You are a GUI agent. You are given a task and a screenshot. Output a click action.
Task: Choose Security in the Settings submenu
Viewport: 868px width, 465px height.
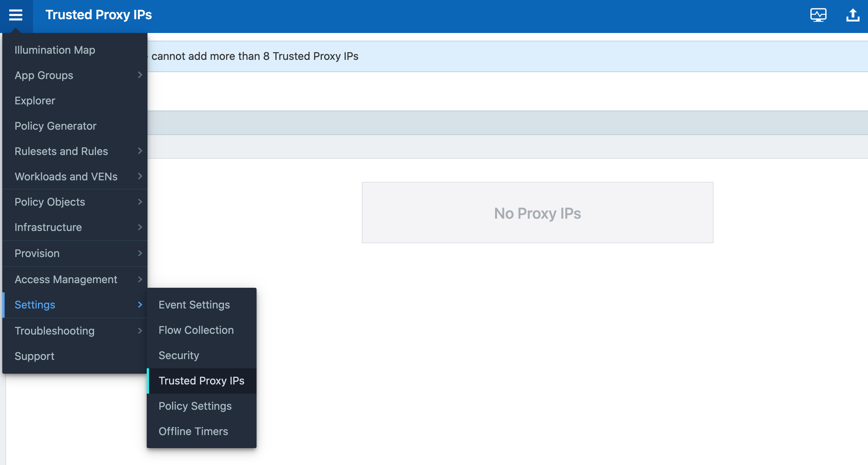(202, 355)
